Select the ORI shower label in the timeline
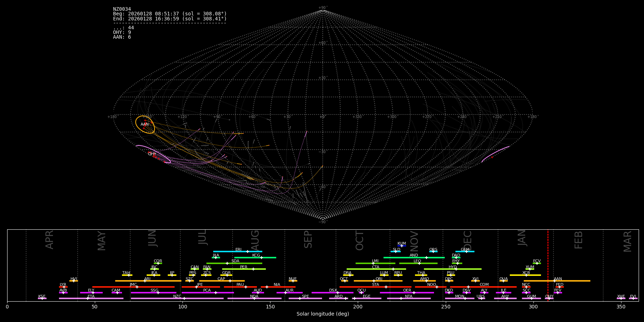Viewport: 644px width, 322px height. 379,279
